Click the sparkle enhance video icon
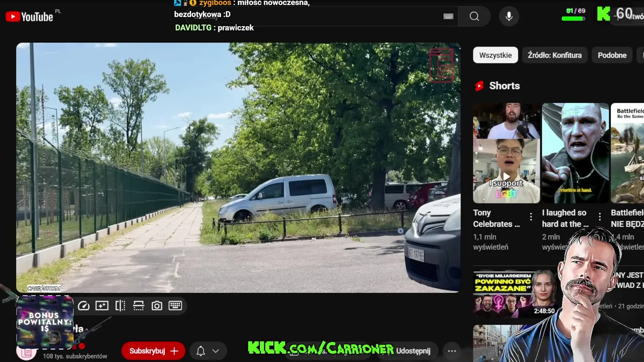644x362 pixels. pyautogui.click(x=102, y=306)
